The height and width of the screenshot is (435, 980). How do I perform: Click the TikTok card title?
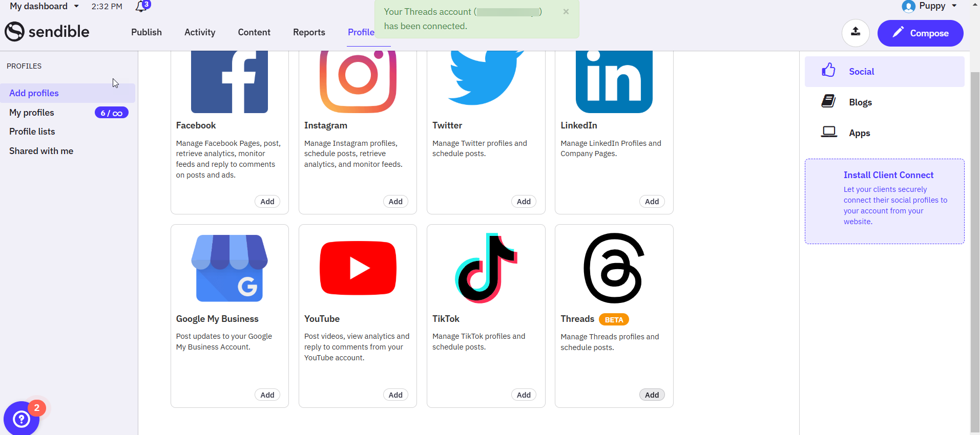pos(446,319)
